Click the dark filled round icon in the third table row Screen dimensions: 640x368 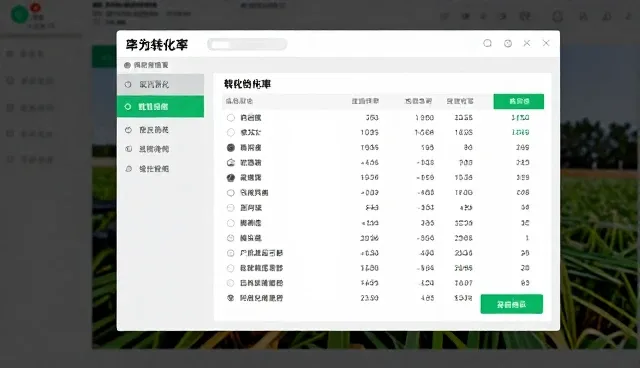pos(231,147)
